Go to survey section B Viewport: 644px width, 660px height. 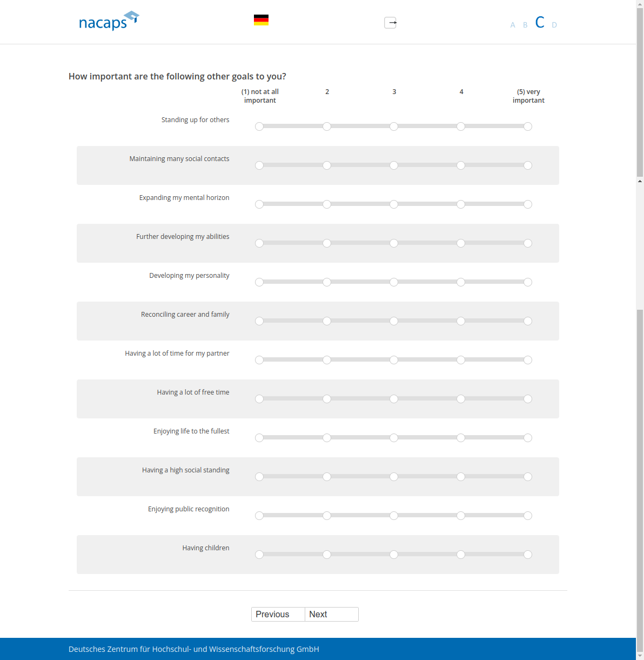point(525,25)
